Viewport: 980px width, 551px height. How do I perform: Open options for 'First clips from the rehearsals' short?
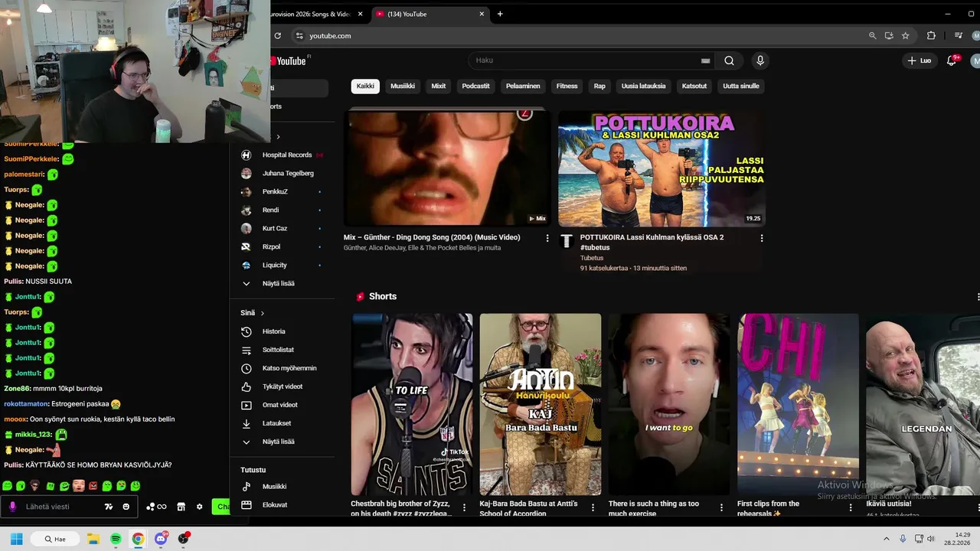pyautogui.click(x=850, y=507)
